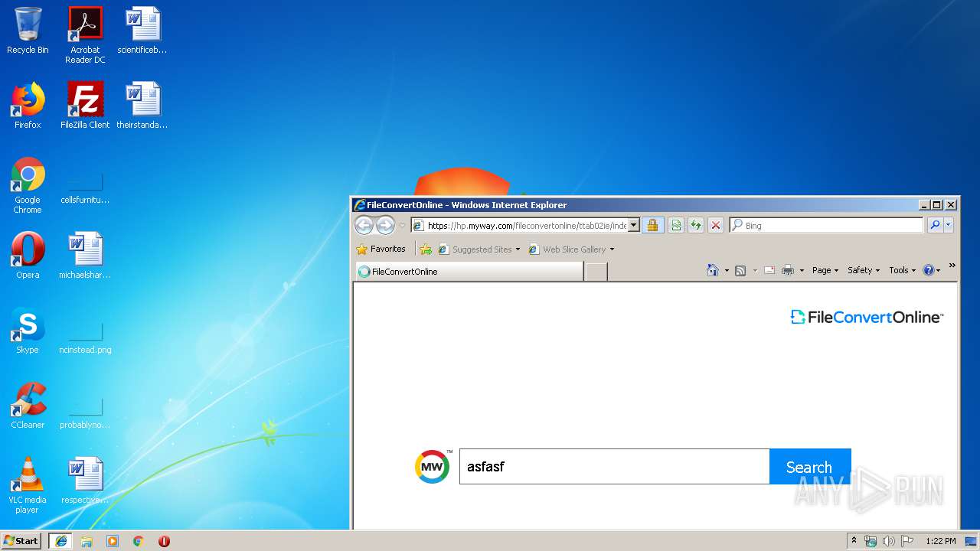Open search provider dropdown arrow

pyautogui.click(x=949, y=225)
